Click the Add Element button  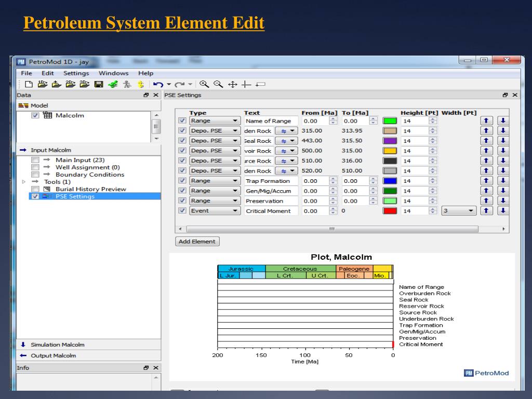[x=197, y=242]
